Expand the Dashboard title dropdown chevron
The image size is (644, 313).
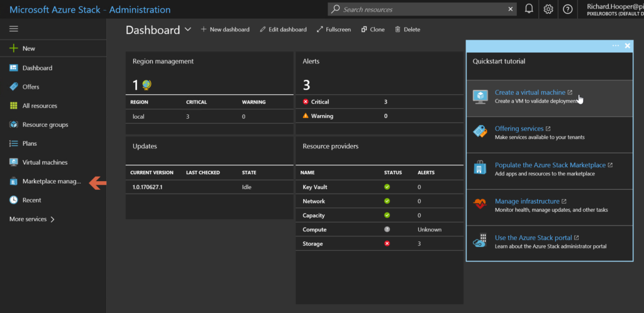pyautogui.click(x=187, y=30)
